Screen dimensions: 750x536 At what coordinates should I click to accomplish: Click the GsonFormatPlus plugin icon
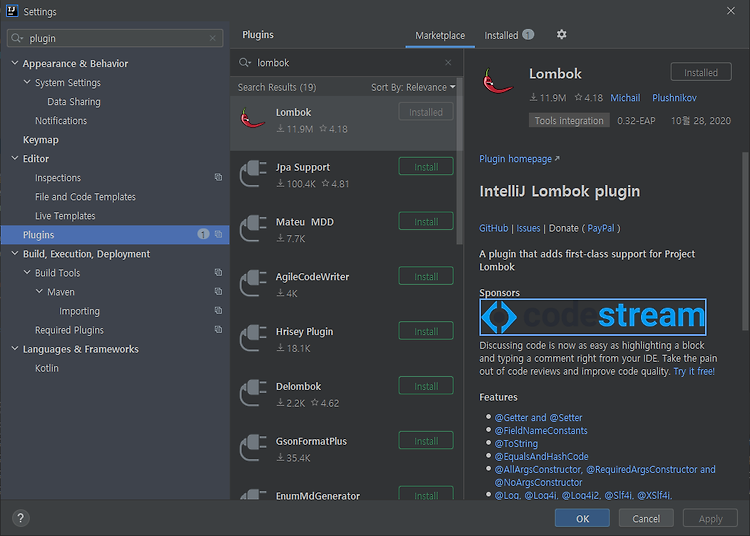tap(254, 448)
